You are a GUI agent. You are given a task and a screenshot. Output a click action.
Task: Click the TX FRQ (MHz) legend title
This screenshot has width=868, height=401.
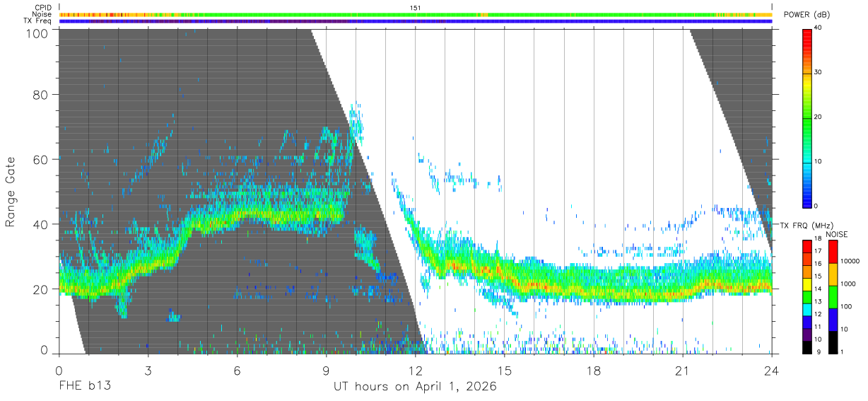tap(806, 225)
